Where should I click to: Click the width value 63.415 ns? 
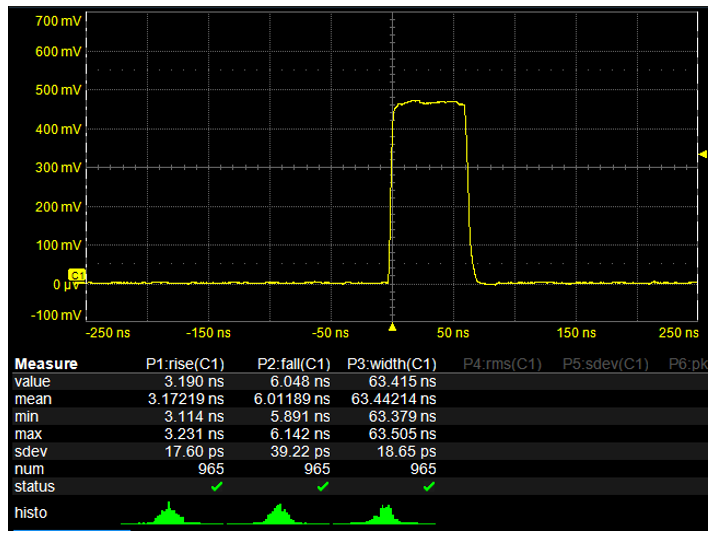[x=402, y=381]
